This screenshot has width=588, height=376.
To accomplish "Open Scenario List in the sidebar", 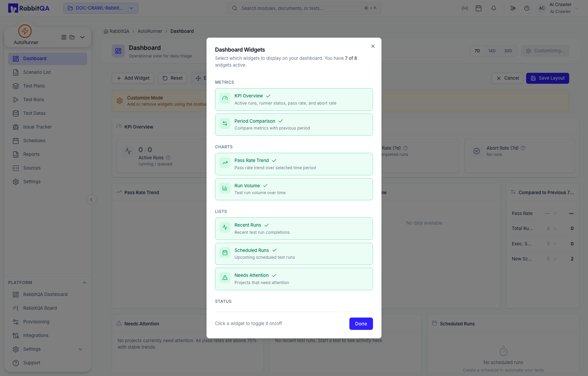I will [48, 72].
